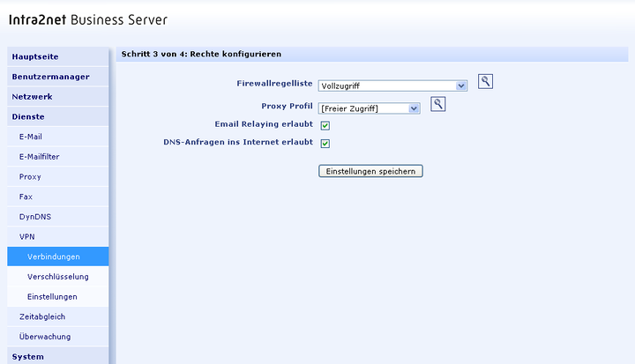Viewport: 635px width, 364px height.
Task: Go to E-Mail service
Action: (x=58, y=137)
